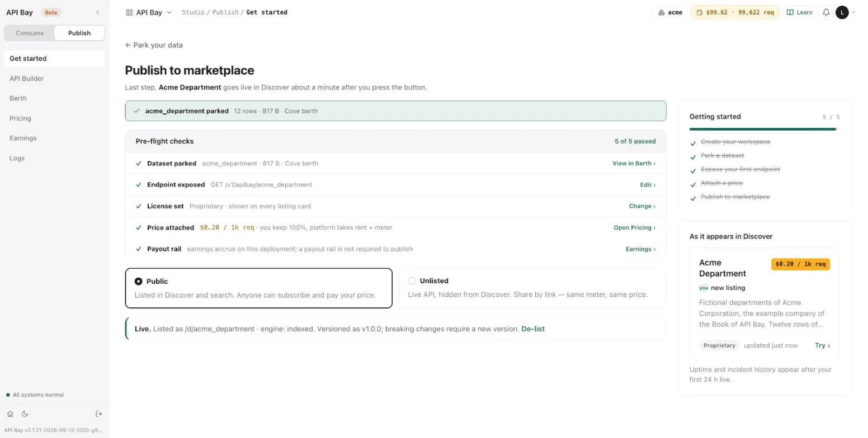Image resolution: width=868 pixels, height=438 pixels.
Task: Expand the API Bay dropdown in header
Action: tap(169, 12)
